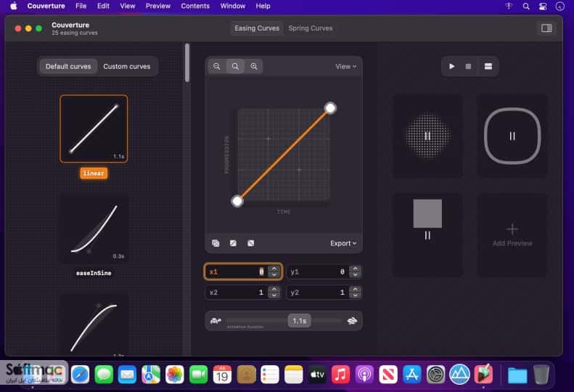Open the Window menu
This screenshot has height=392, width=574.
pyautogui.click(x=233, y=7)
